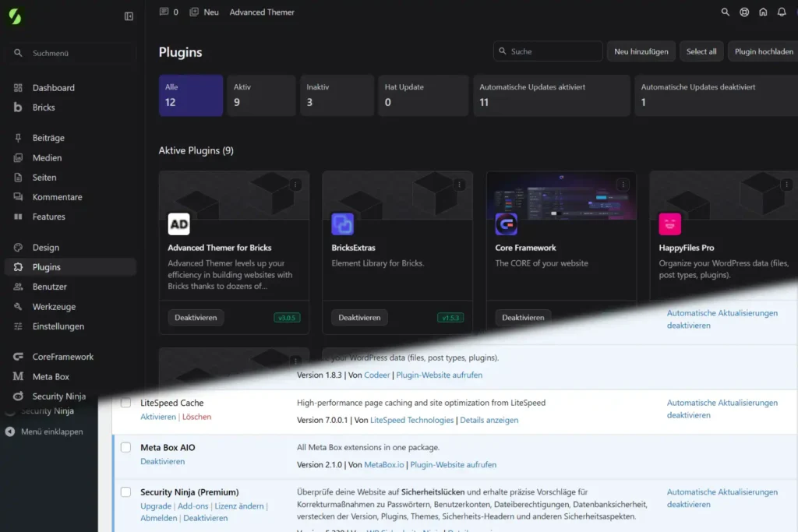Open Werkzeuge in the sidebar menu
This screenshot has width=798, height=532.
(x=54, y=307)
